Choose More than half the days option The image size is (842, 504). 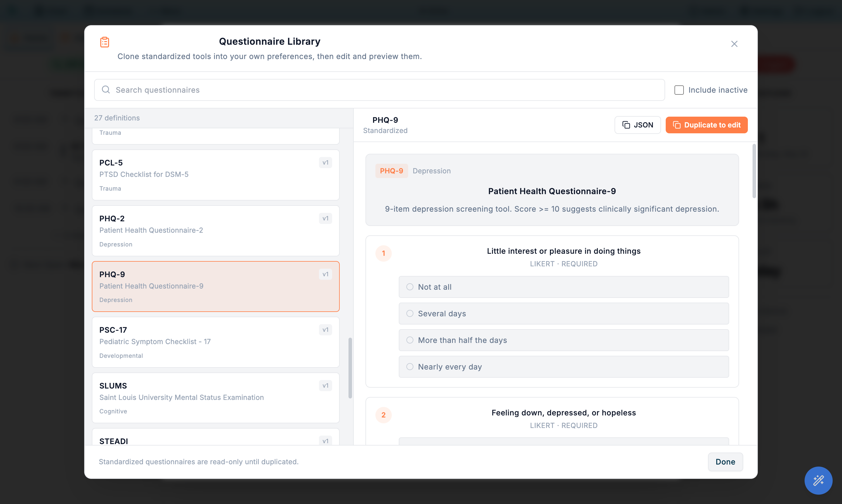pos(563,340)
